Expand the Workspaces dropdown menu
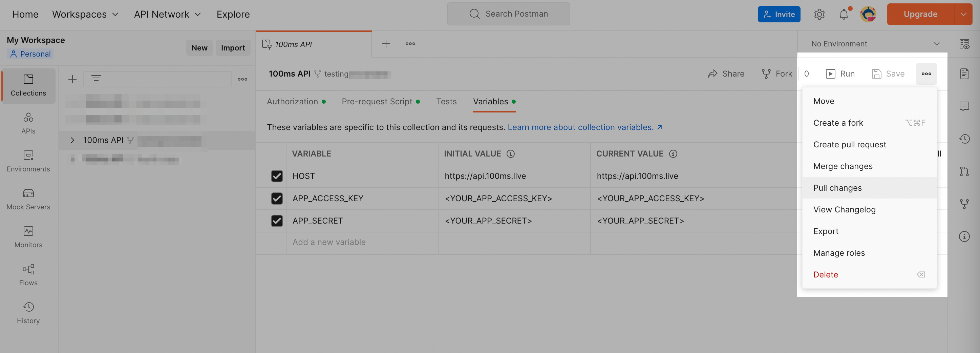 point(85,14)
